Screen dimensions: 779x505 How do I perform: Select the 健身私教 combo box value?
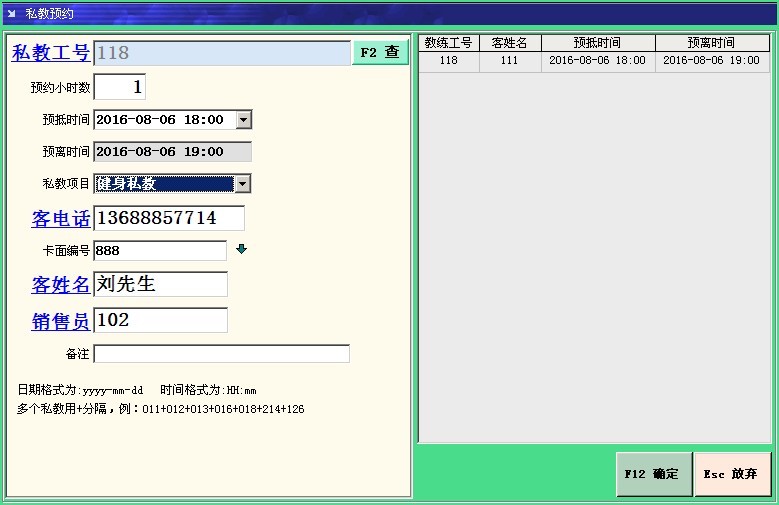pyautogui.click(x=164, y=184)
